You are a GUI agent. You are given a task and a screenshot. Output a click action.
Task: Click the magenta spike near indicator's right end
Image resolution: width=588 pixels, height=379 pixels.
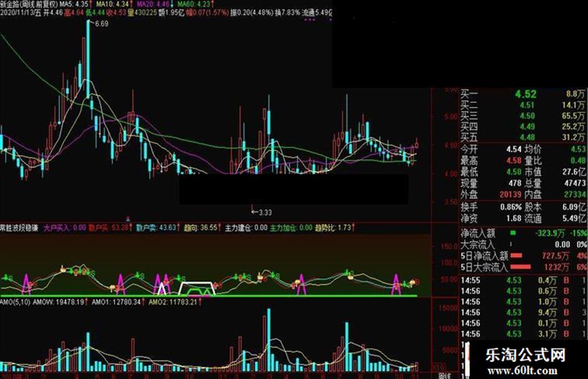(396, 284)
